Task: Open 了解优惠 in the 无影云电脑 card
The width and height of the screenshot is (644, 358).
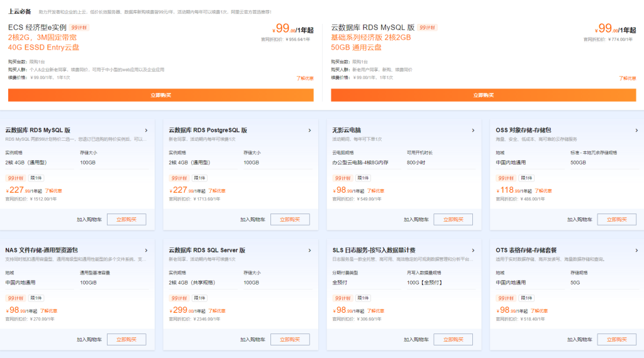Action: (376, 191)
